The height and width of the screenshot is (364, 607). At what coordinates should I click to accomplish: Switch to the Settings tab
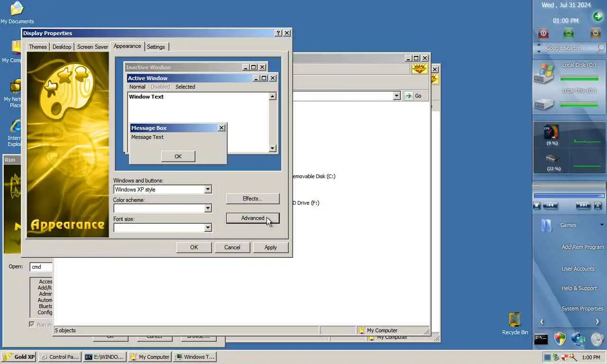pyautogui.click(x=156, y=47)
